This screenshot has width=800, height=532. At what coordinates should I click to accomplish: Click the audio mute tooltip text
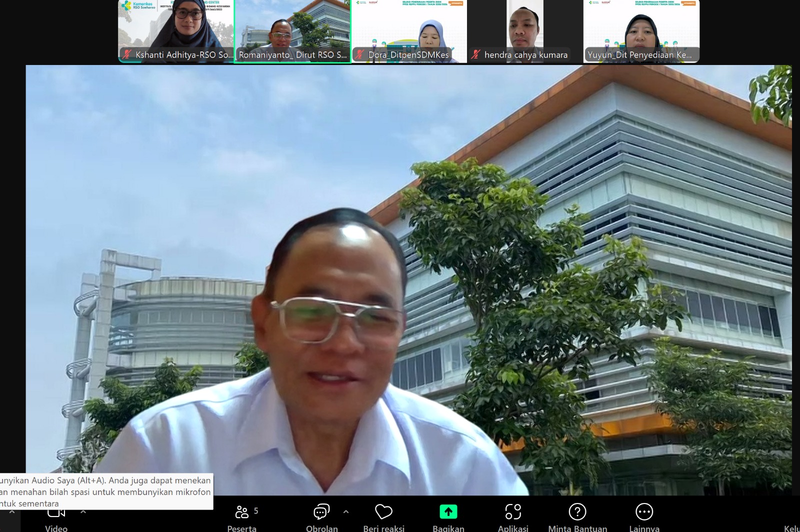click(106, 491)
